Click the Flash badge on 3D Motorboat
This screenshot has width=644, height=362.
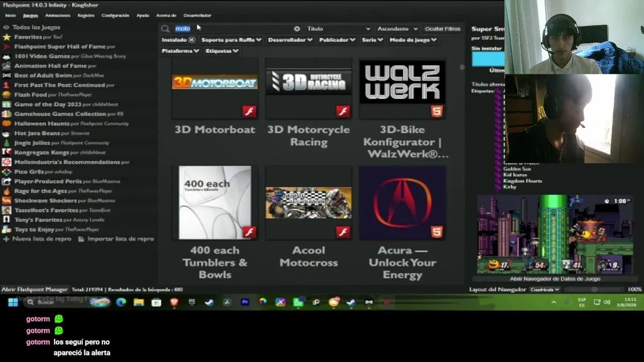pos(249,111)
